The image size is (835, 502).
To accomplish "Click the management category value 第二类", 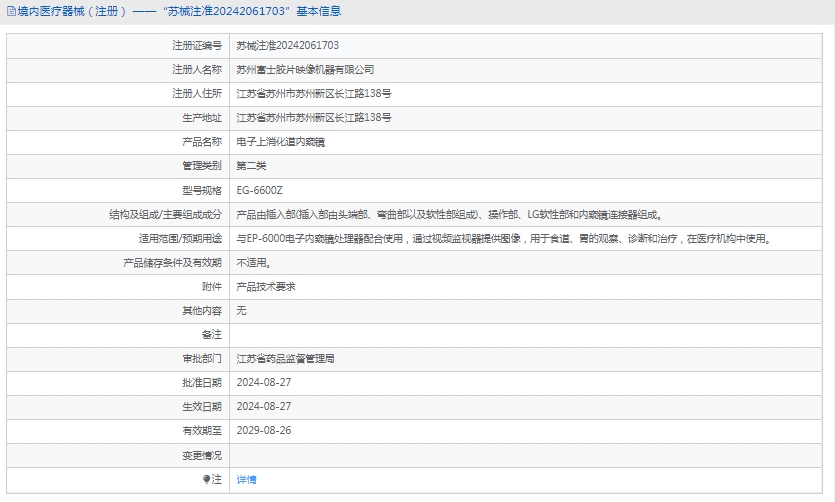I will tap(251, 166).
